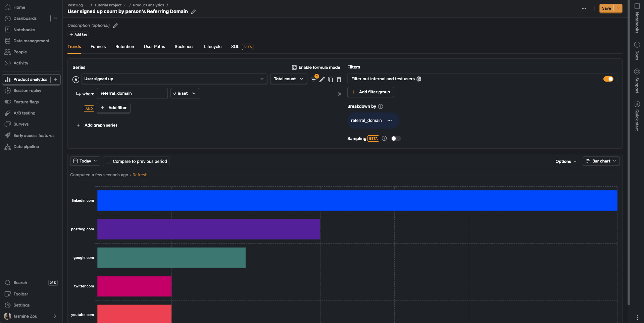Enable the Sampling toggle
The height and width of the screenshot is (323, 644).
coord(396,138)
